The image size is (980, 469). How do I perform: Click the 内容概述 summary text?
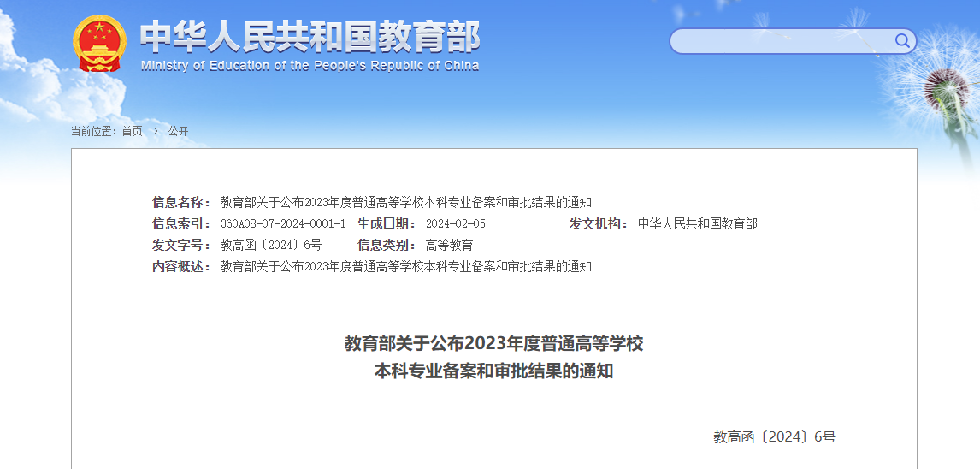405,266
